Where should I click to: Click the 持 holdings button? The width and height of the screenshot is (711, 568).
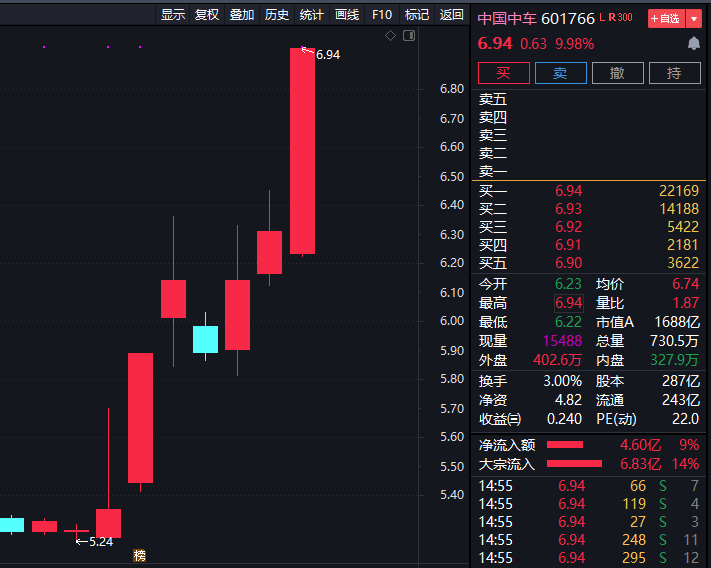pyautogui.click(x=675, y=73)
